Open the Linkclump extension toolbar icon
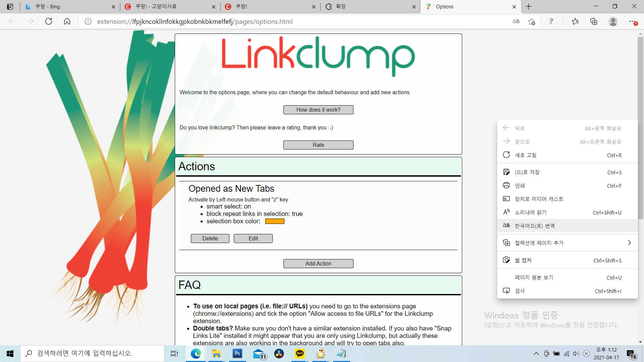Screen dimensions: 644x362 pos(551,21)
